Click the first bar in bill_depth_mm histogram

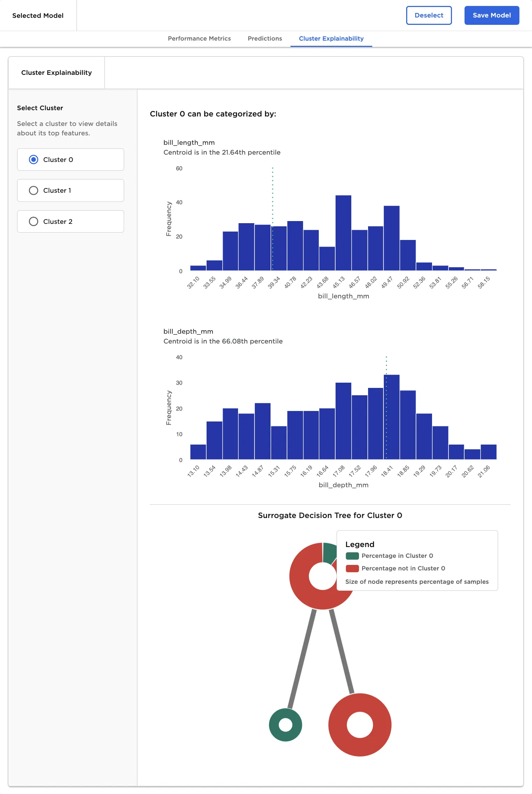click(x=198, y=452)
